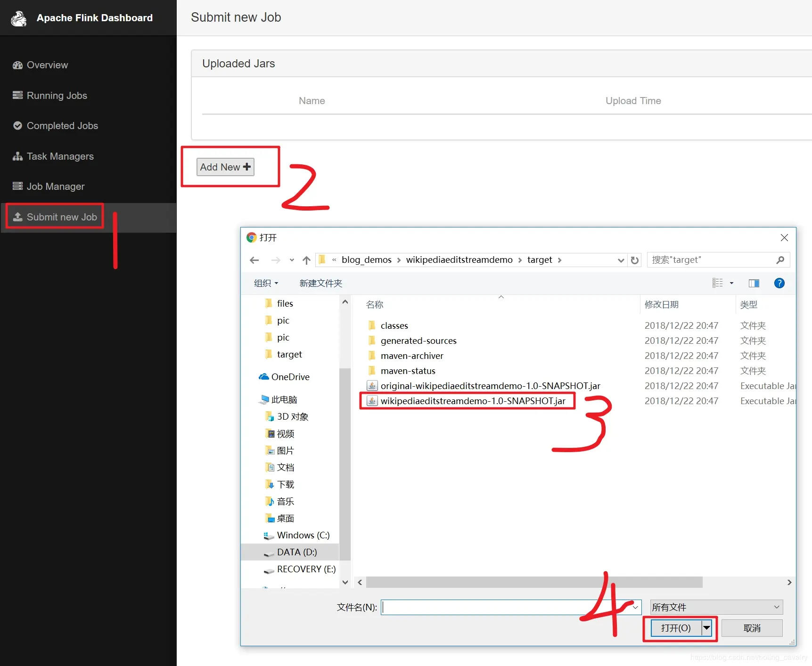This screenshot has height=666, width=812.
Task: Select Windows (C:) drive
Action: coord(303,535)
